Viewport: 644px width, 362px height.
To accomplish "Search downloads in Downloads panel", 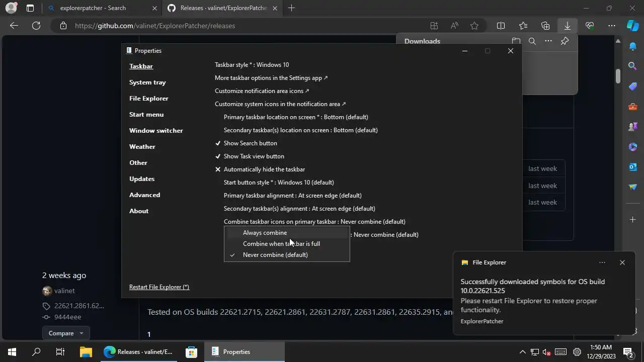I will pos(532,41).
